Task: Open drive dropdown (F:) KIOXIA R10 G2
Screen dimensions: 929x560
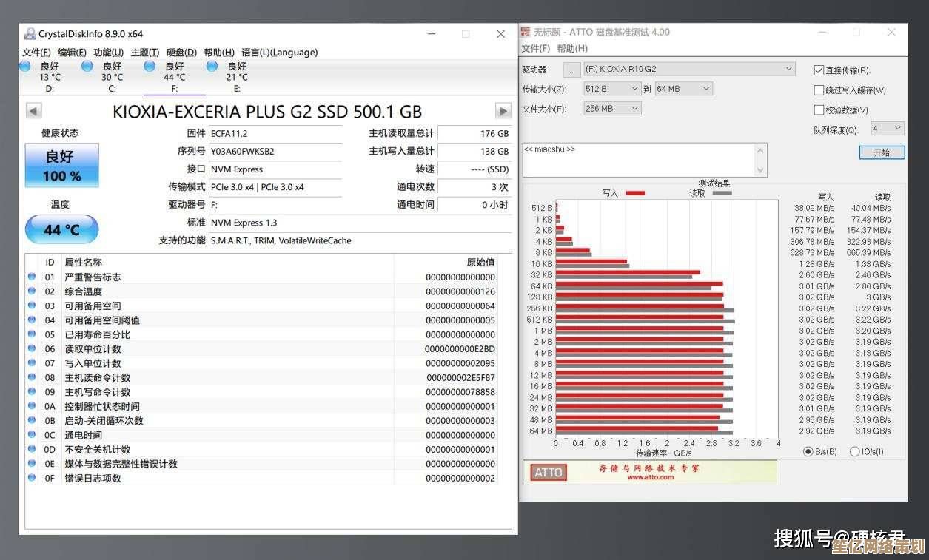Action: [689, 69]
